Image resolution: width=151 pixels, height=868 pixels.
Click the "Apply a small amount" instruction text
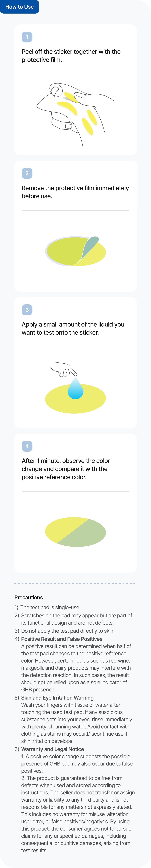73,328
